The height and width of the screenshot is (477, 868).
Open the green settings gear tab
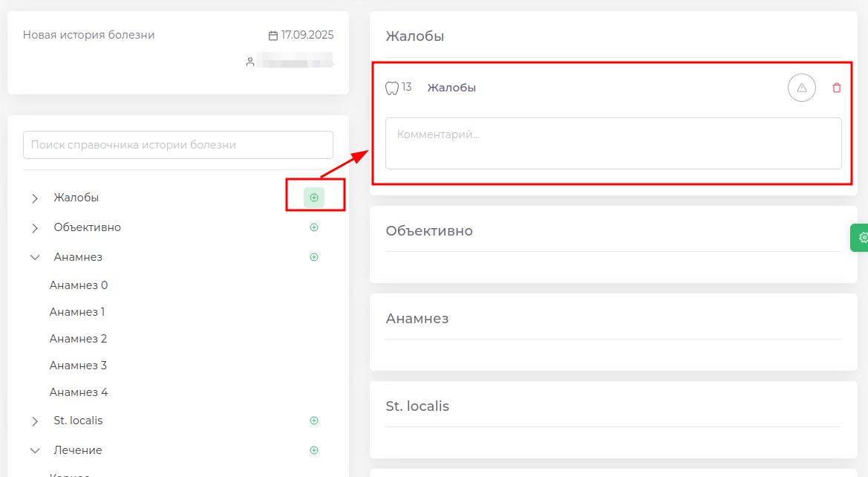coord(861,238)
